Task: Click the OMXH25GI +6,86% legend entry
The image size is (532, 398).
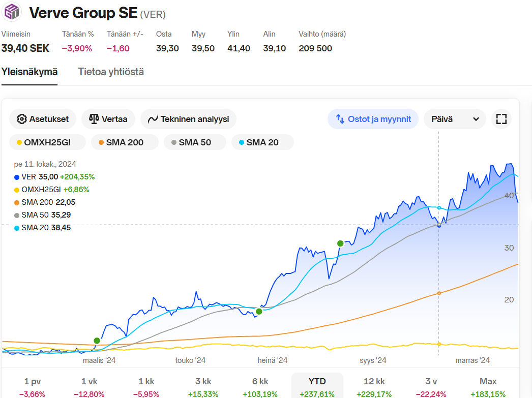Action: pos(51,190)
